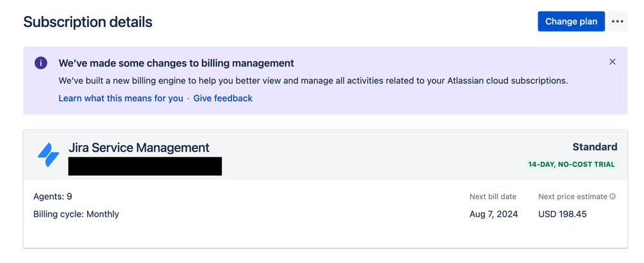Click the info icon beside Next price estimate

[x=613, y=197]
